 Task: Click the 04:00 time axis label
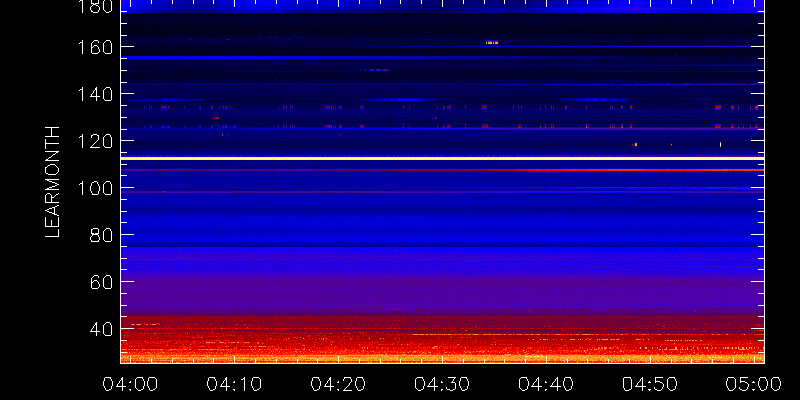point(130,384)
